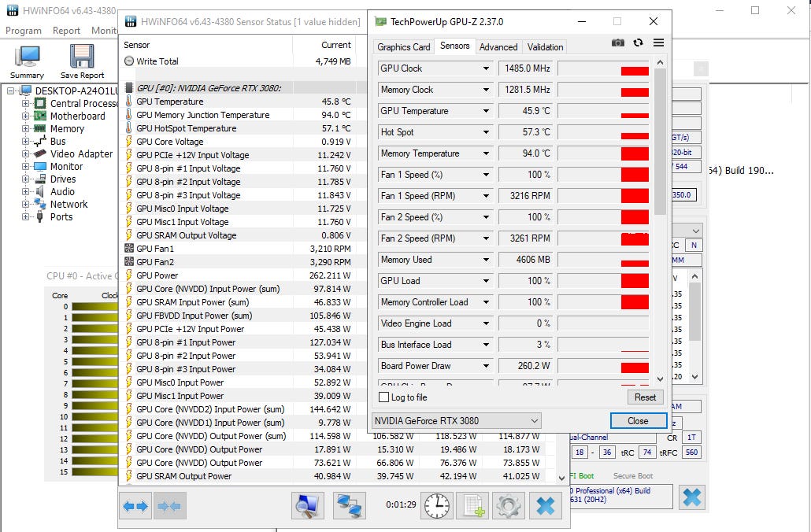Click the NVIDIA GPU chip icon in header row
The width and height of the screenshot is (811, 532).
(129, 87)
